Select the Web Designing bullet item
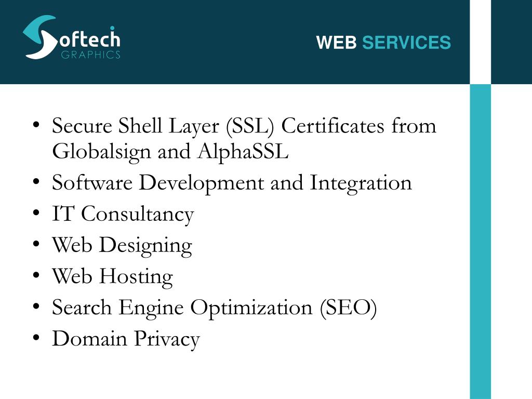The width and height of the screenshot is (532, 399). coord(122,246)
